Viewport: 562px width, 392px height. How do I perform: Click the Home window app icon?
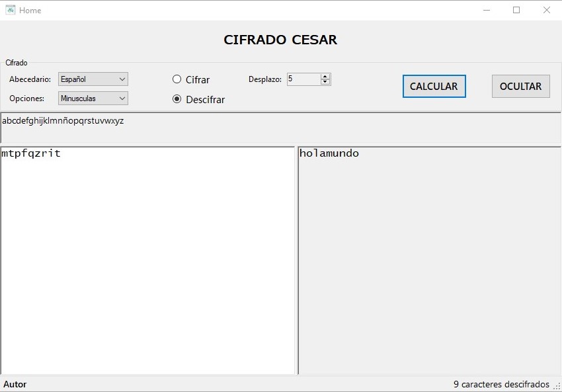[x=11, y=10]
